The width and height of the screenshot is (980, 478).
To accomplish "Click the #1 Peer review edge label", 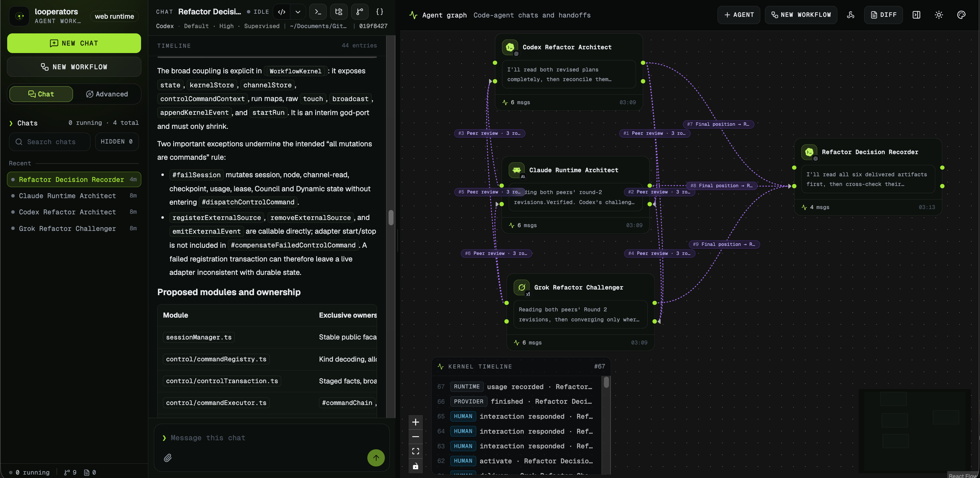I will point(655,133).
